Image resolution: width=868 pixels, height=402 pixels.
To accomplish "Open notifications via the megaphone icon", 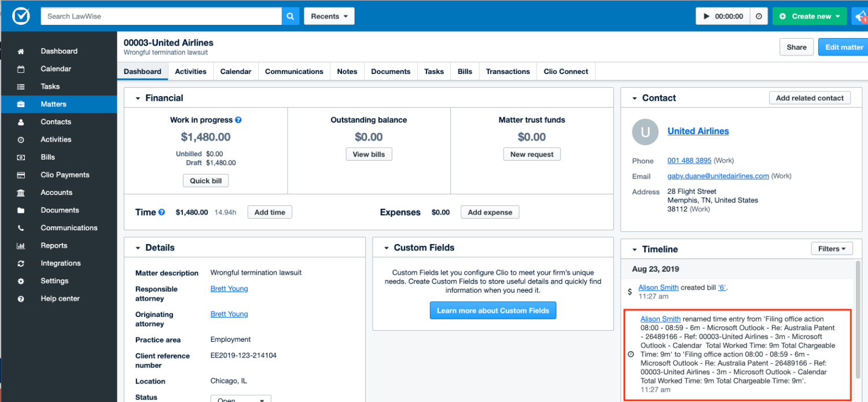I will coord(860,16).
